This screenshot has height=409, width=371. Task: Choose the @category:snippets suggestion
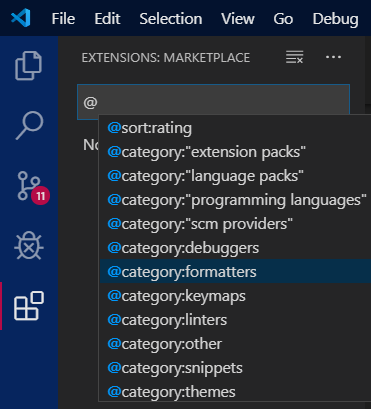click(x=235, y=368)
